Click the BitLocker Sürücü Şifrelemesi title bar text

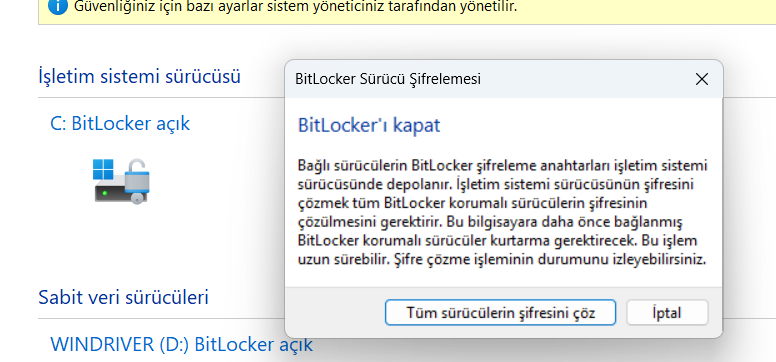click(388, 79)
